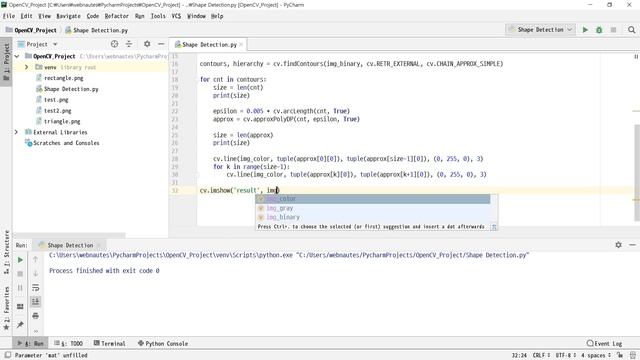Open the Edit menu
Viewport: 640px width, 360px height.
tap(27, 16)
